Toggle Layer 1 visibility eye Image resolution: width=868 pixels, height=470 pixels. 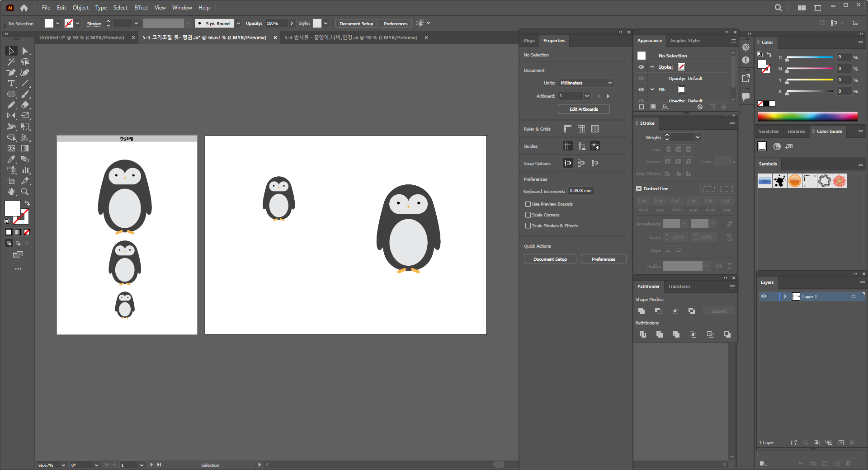(764, 296)
